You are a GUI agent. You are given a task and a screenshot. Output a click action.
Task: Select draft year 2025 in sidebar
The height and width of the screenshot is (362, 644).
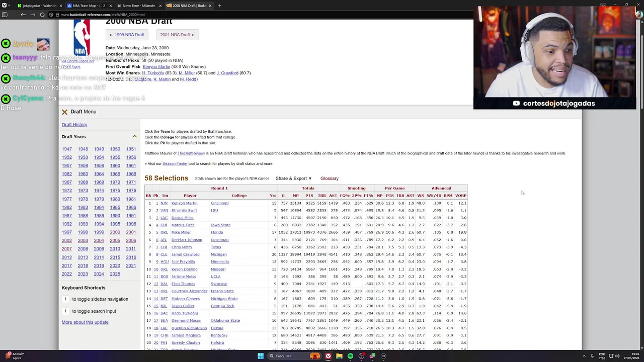(x=115, y=274)
